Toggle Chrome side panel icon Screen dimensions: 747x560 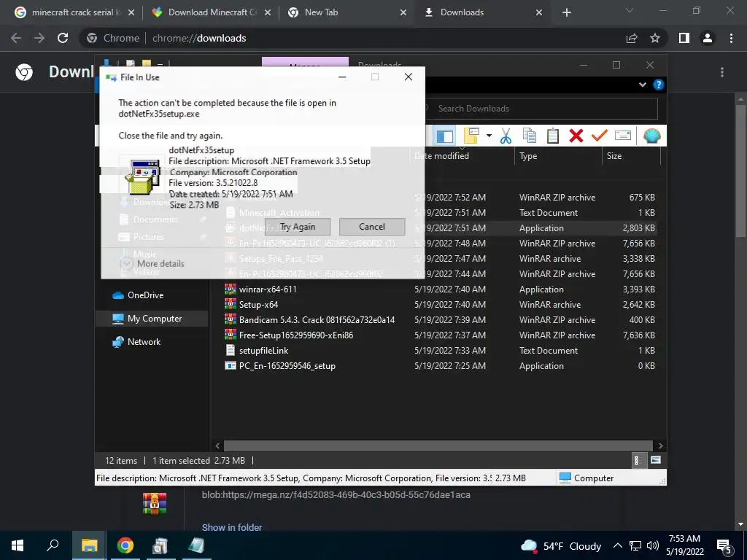[x=684, y=38]
